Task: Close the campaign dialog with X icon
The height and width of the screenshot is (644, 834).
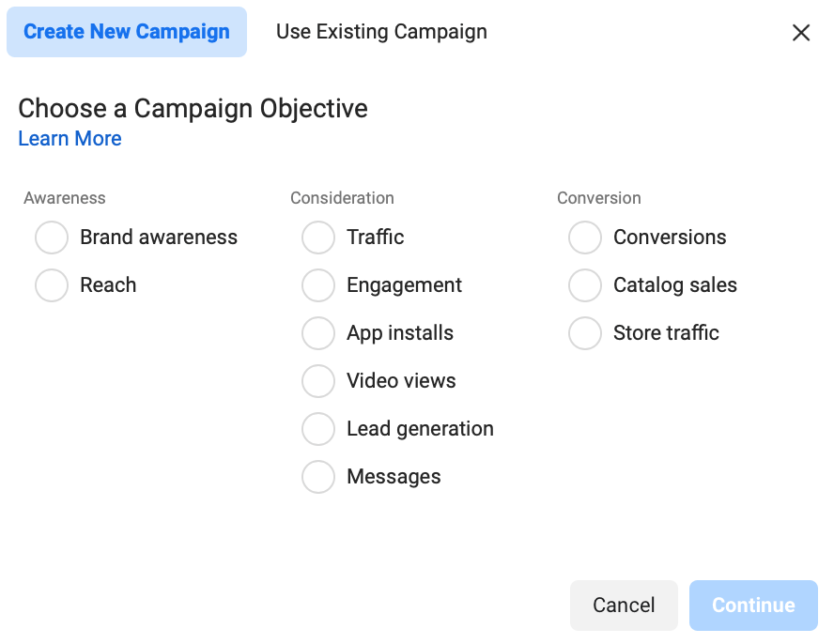Action: click(801, 33)
